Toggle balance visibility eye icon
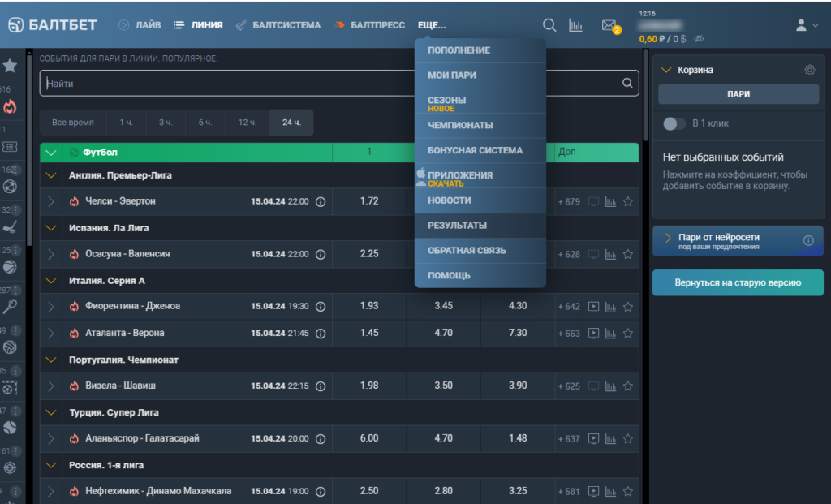831x504 pixels. pos(699,39)
